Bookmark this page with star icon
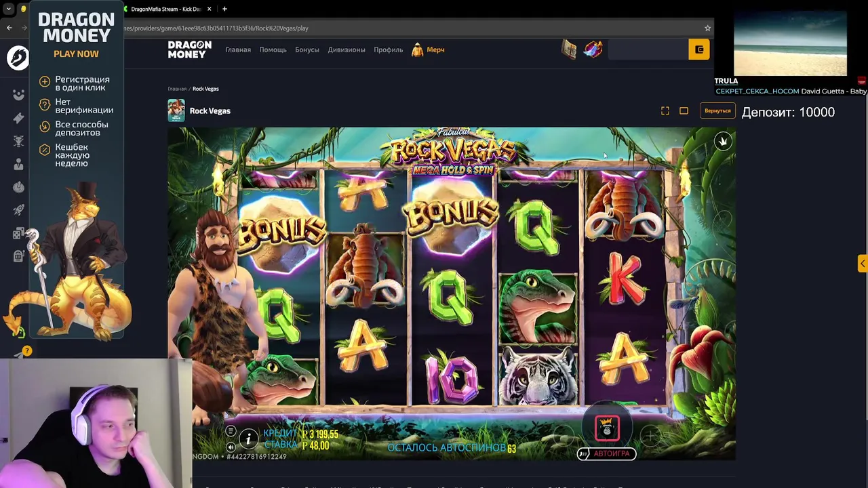 pyautogui.click(x=707, y=28)
